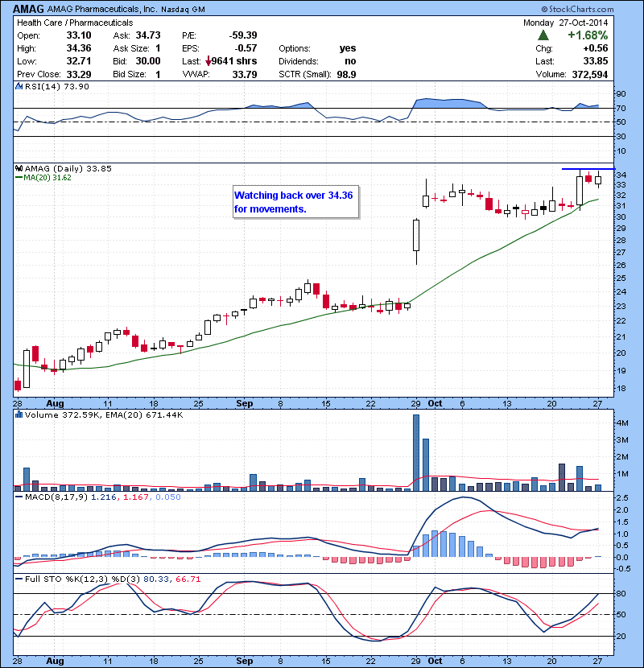Click the High price value 34.36
This screenshot has width=644, height=668.
(x=79, y=48)
